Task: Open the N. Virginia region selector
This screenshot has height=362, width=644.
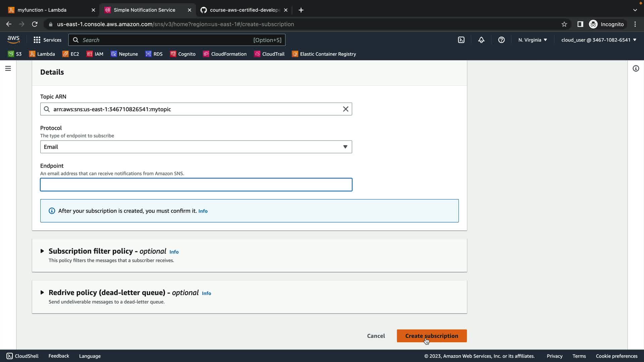Action: [532, 40]
